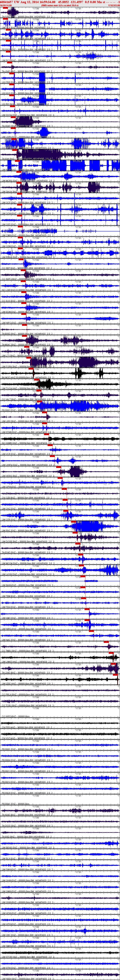Viewport: 120px width, 980px height.
Task: Select the 'UW HERO BHZ' trace label
Action: click(x=10, y=476)
